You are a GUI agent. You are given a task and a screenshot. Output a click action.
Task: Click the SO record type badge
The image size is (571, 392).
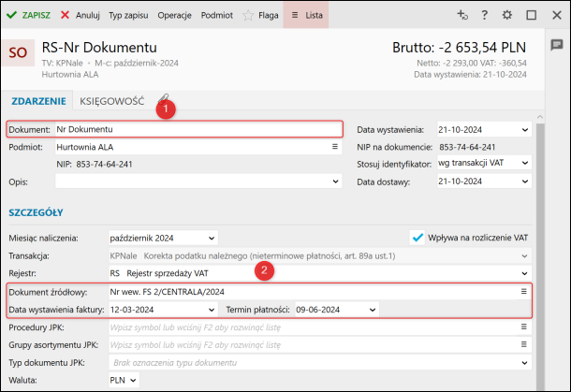pos(18,52)
